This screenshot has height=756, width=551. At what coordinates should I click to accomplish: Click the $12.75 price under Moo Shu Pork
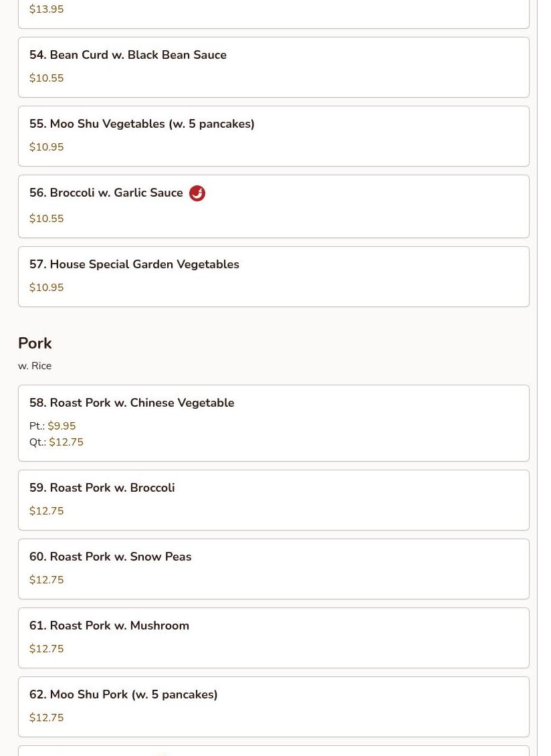point(47,718)
